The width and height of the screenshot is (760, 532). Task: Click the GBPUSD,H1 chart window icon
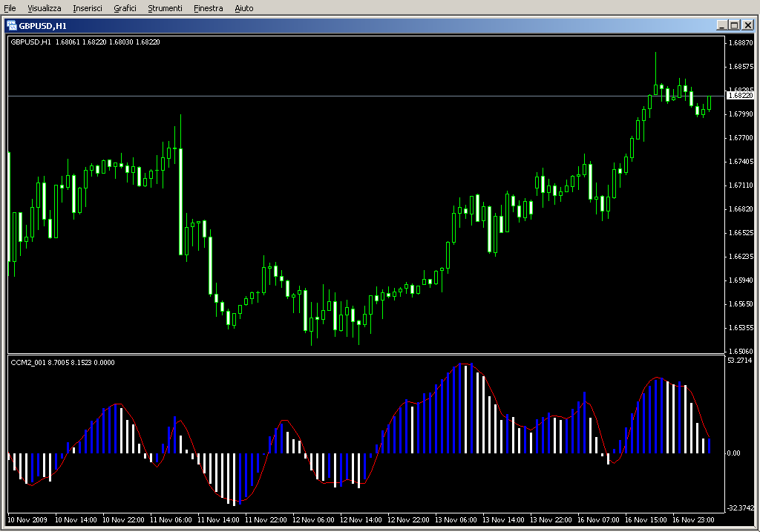tap(12, 26)
